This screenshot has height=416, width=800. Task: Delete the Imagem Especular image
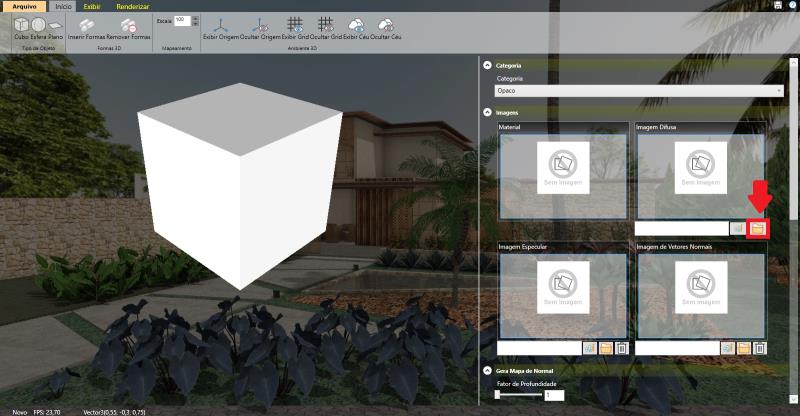(x=621, y=348)
